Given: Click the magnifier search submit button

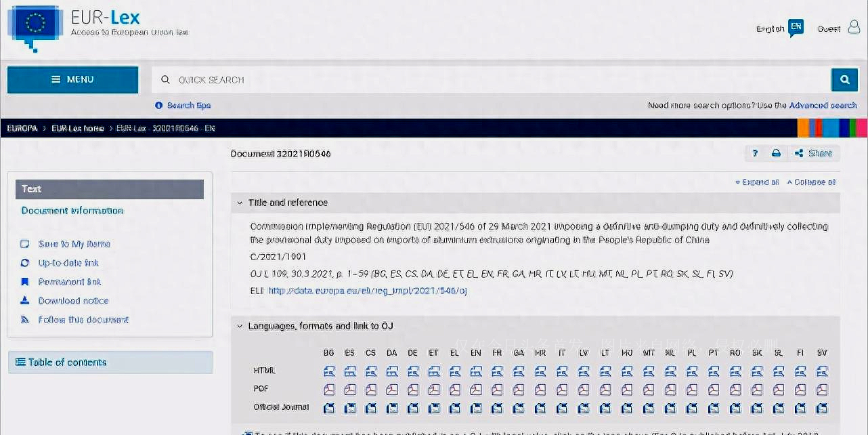Looking at the screenshot, I should (x=844, y=80).
